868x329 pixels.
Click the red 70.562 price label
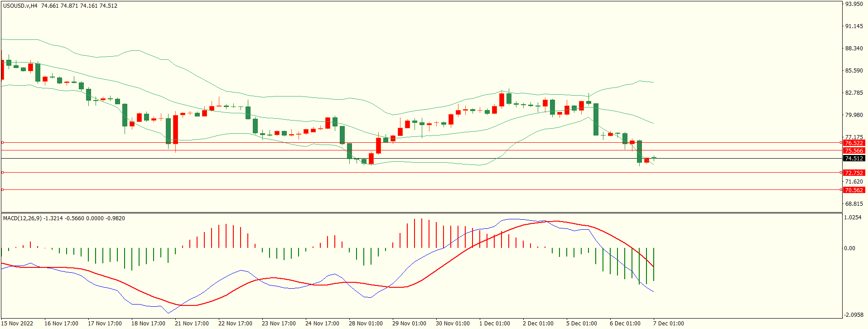[854, 190]
